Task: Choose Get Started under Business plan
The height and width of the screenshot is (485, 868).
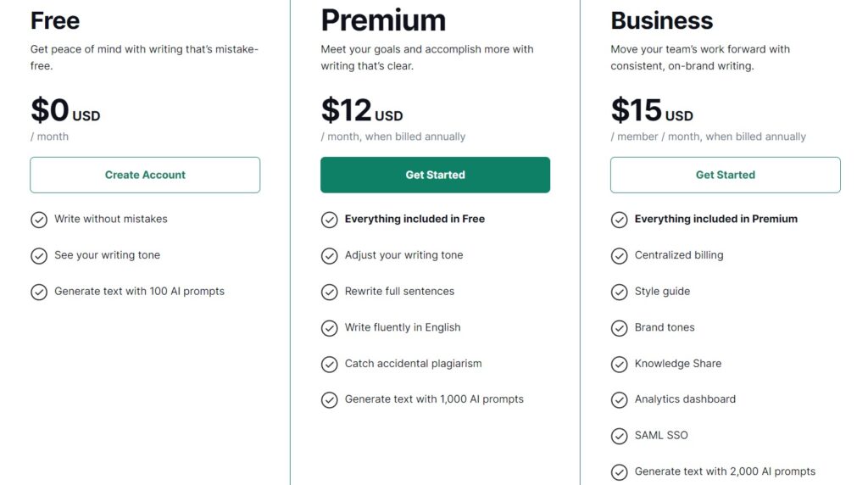Action: 726,175
